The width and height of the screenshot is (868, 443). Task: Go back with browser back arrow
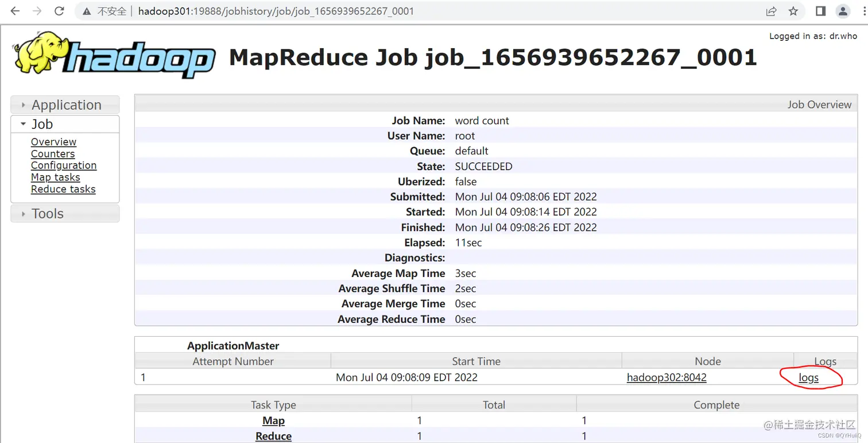pos(15,11)
